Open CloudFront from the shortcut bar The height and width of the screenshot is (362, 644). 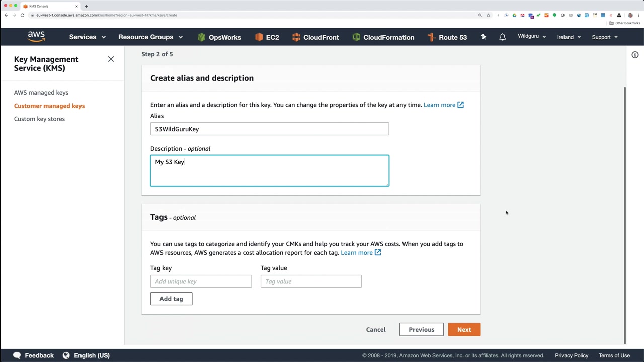click(x=315, y=37)
